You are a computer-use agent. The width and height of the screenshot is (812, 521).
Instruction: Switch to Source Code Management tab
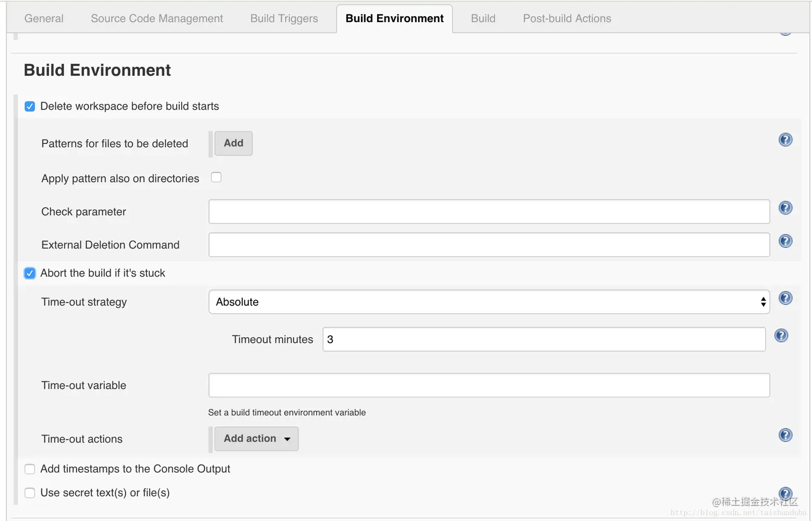157,18
